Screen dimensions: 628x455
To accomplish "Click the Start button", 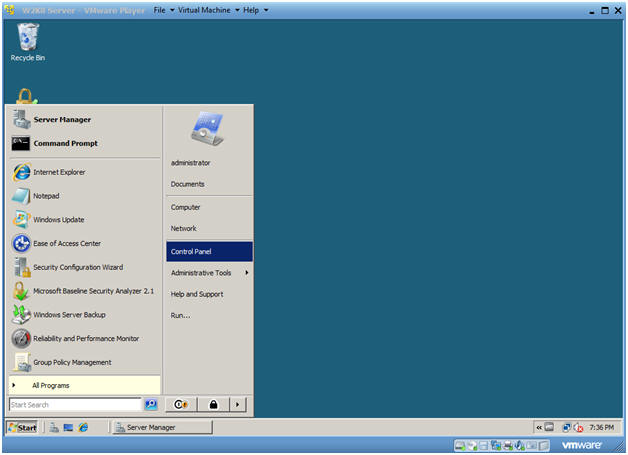I will 22,427.
